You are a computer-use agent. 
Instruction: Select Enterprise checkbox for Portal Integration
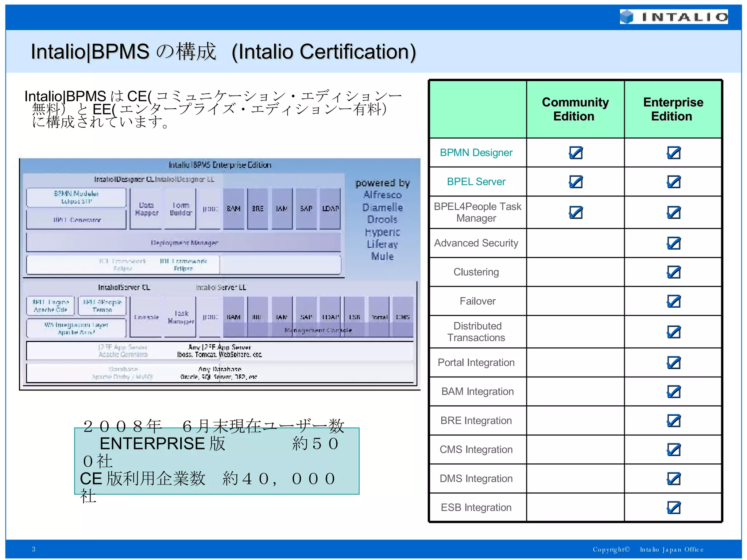click(x=673, y=363)
